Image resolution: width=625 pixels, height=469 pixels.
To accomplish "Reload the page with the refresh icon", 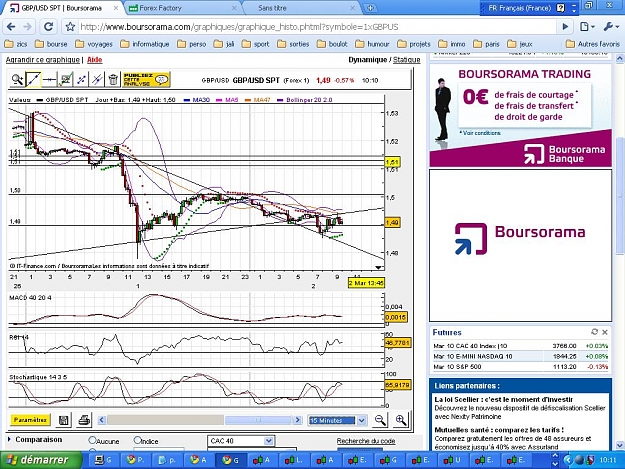I will (x=49, y=27).
